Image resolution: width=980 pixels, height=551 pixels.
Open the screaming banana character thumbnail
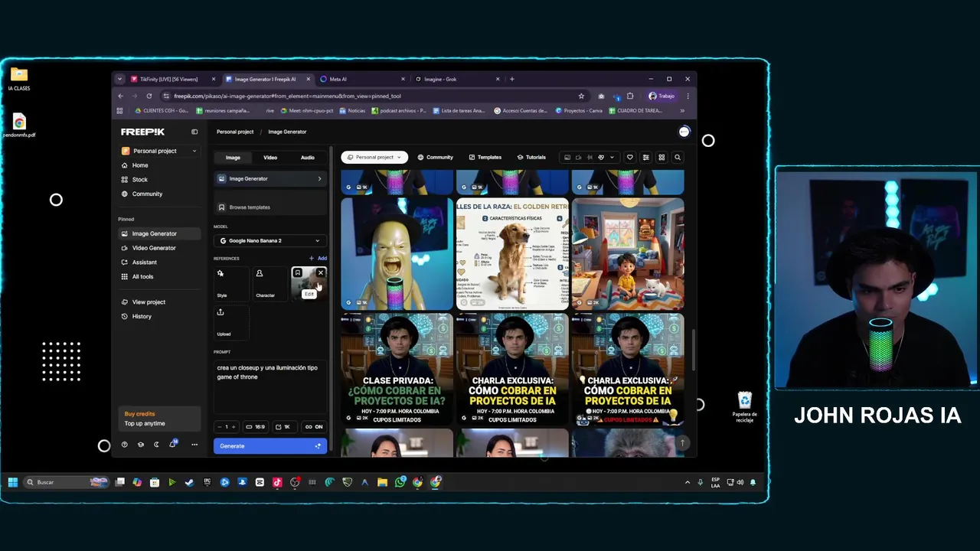pos(397,254)
